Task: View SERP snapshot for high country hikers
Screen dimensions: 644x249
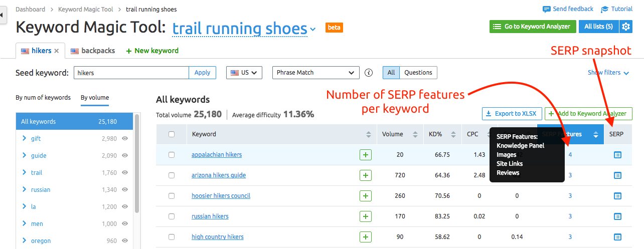Action: click(x=617, y=237)
